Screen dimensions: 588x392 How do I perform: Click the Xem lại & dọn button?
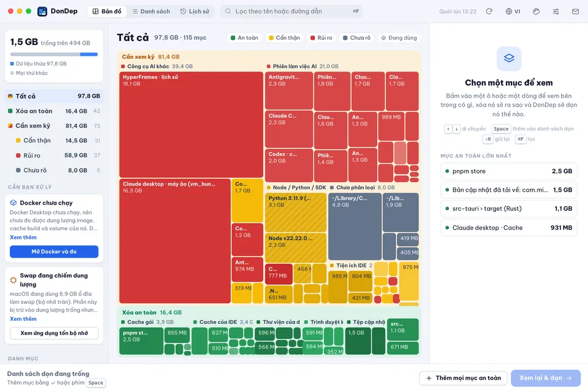[546, 378]
